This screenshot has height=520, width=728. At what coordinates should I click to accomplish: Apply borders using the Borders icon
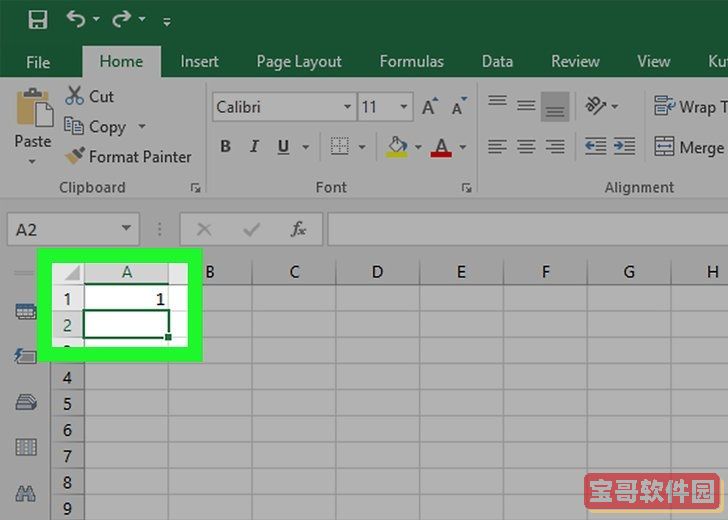pyautogui.click(x=339, y=146)
